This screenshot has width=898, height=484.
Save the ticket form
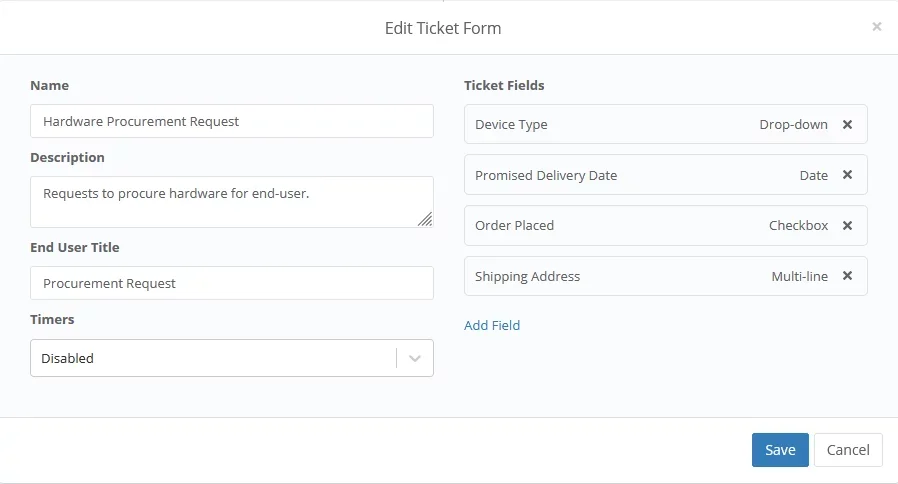point(780,450)
